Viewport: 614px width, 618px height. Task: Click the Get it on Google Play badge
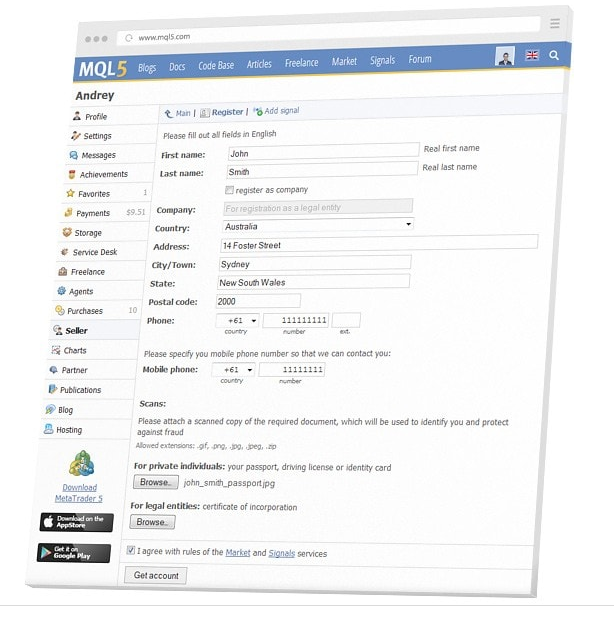point(74,553)
